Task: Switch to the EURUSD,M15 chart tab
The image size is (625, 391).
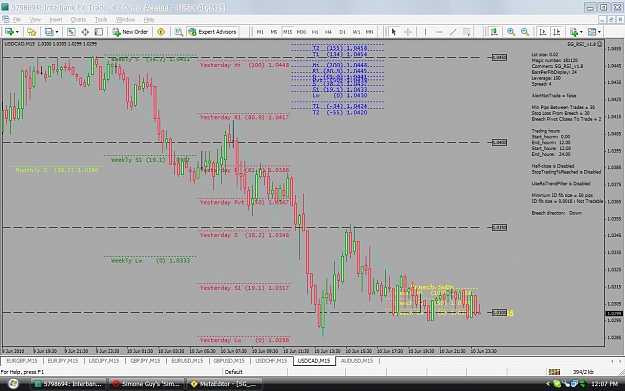Action: pyautogui.click(x=187, y=361)
